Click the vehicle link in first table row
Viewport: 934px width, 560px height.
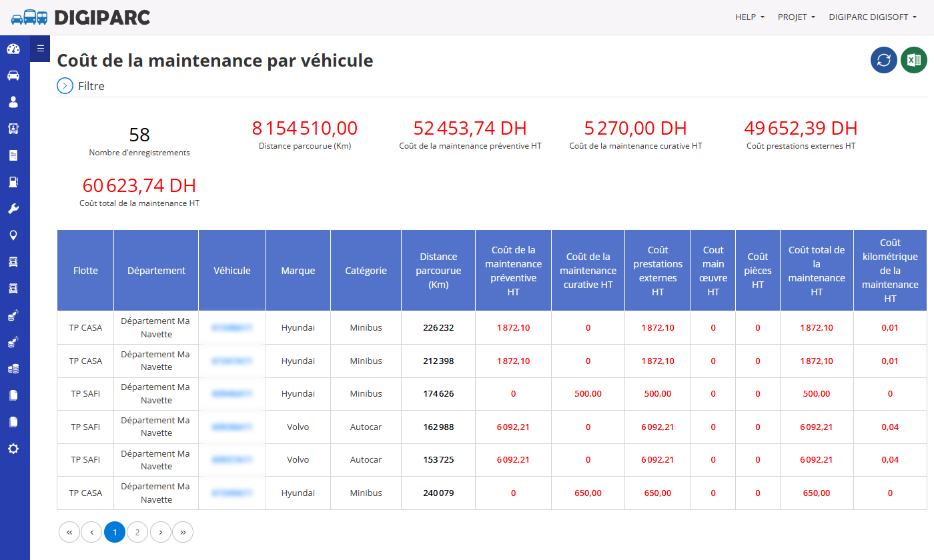(232, 328)
